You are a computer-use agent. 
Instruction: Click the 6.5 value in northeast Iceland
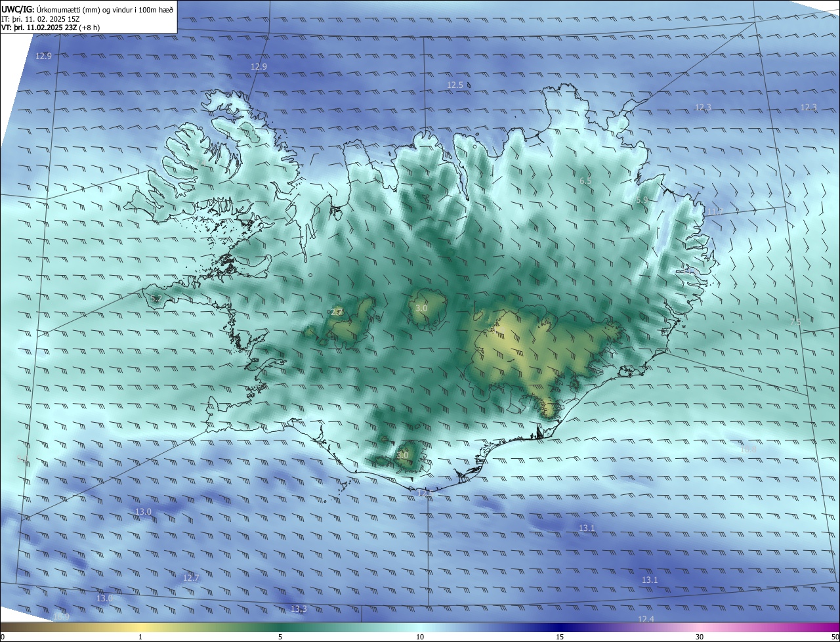pos(585,181)
